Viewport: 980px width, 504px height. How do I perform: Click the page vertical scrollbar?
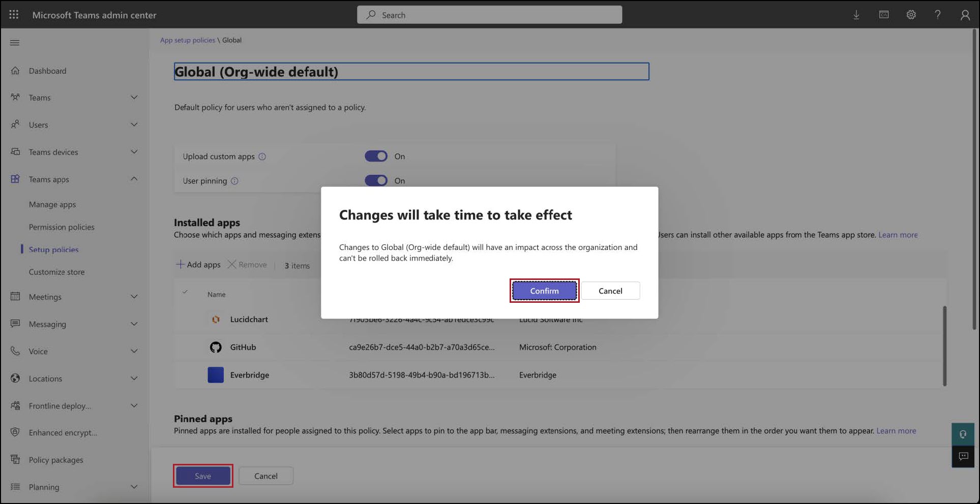click(974, 180)
